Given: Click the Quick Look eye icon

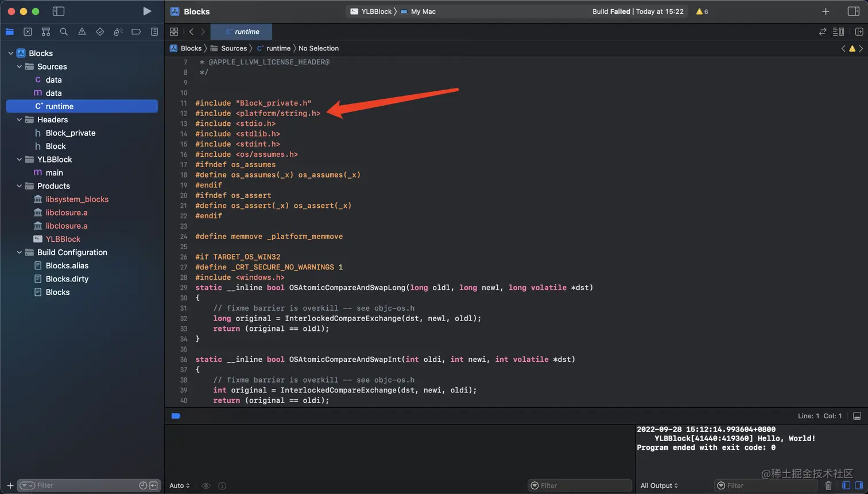Looking at the screenshot, I should (206, 485).
